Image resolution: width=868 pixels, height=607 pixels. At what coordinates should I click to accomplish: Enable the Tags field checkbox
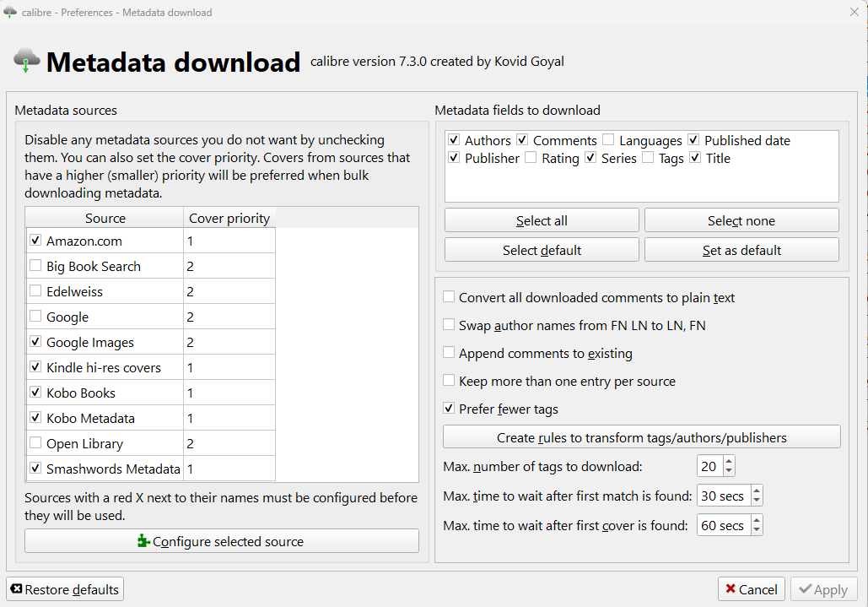(x=648, y=158)
